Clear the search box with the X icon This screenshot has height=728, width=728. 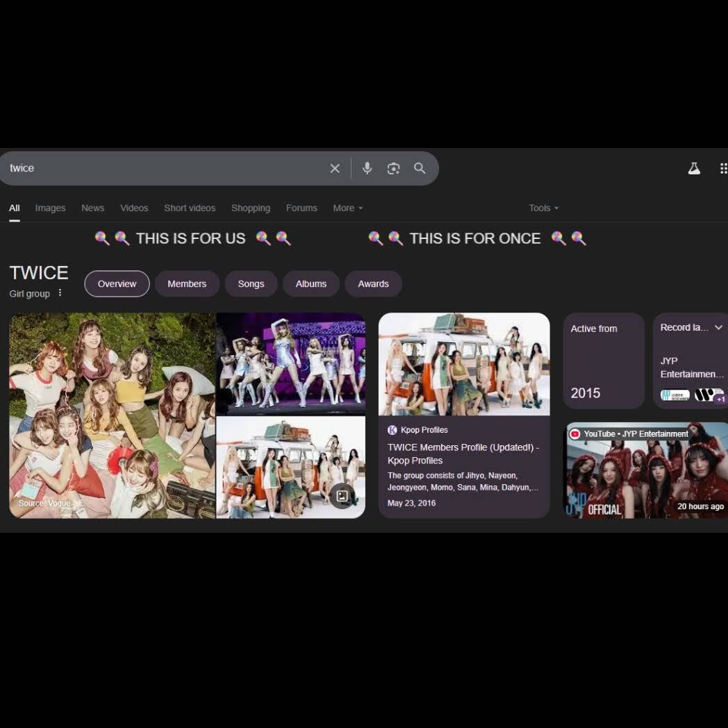pos(335,168)
